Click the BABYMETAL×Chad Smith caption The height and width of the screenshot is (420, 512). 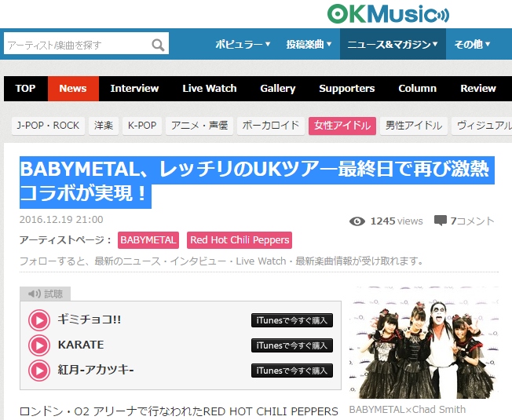[408, 409]
